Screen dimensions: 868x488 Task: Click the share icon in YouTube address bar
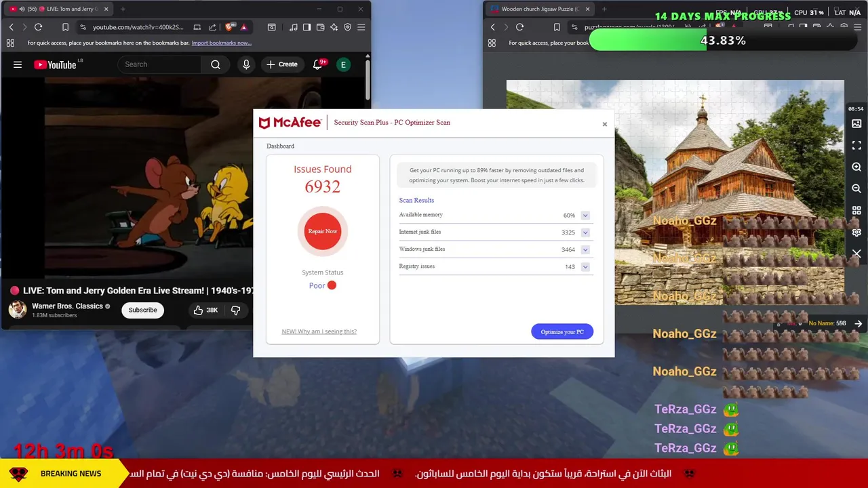tap(212, 27)
